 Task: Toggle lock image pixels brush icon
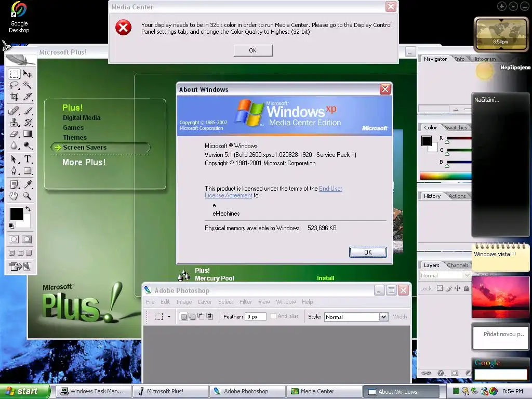448,288
